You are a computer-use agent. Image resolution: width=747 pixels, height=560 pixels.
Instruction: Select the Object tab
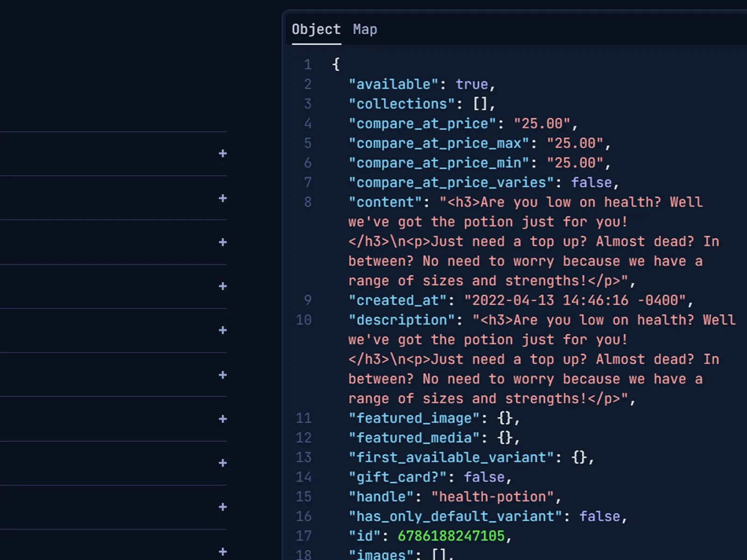(316, 29)
